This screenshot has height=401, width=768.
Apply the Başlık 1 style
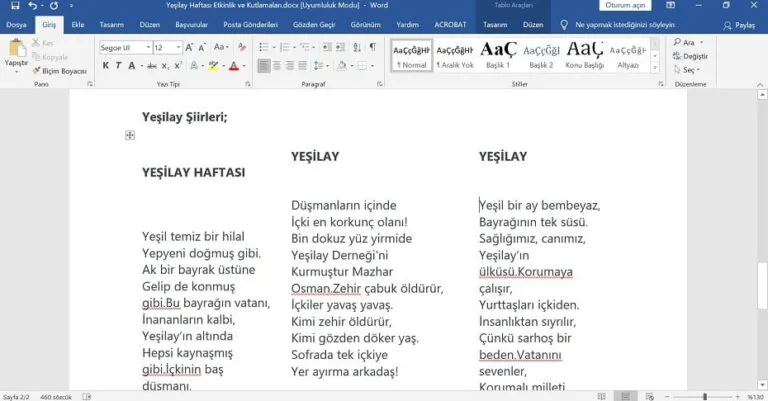click(498, 55)
